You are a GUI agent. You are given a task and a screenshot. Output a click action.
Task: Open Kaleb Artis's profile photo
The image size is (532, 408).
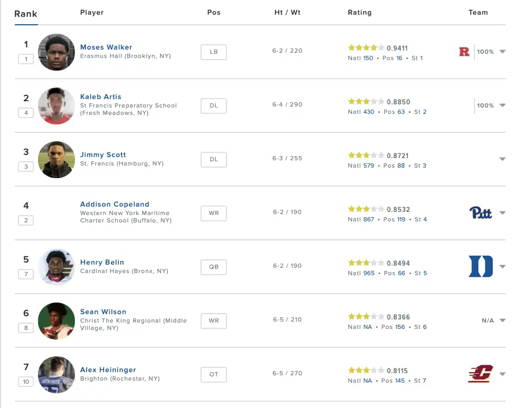pos(56,106)
